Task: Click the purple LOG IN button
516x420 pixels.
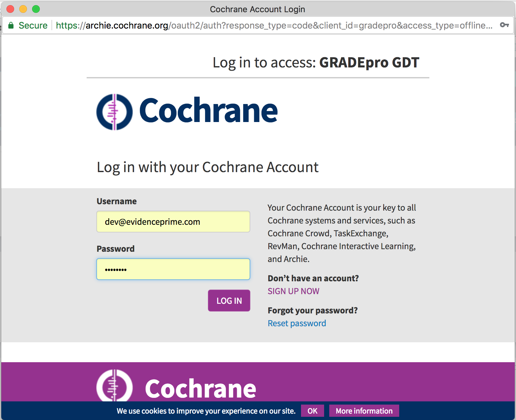Action: [x=229, y=301]
